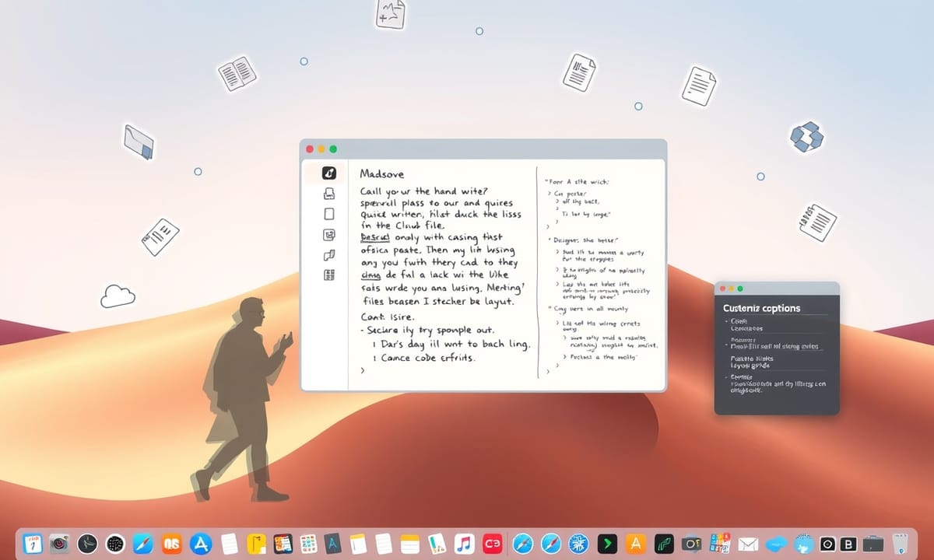Click the "Madsove" note title
934x560 pixels.
(382, 173)
